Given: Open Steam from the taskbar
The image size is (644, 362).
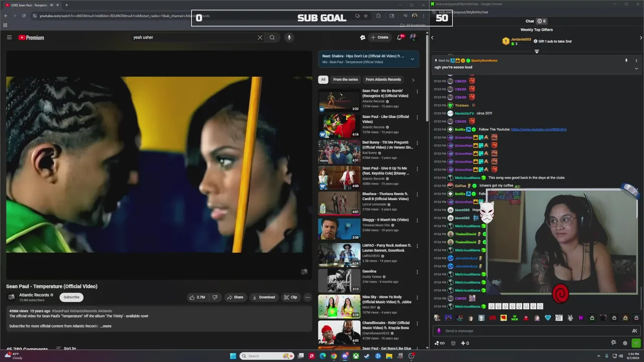Looking at the screenshot, I should click(367, 356).
